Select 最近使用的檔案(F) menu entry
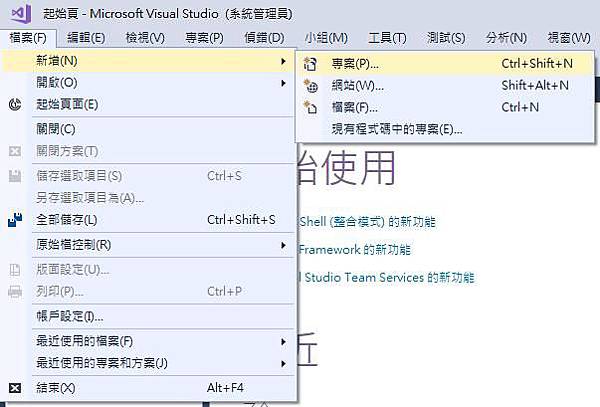This screenshot has width=600, height=407. click(x=148, y=342)
